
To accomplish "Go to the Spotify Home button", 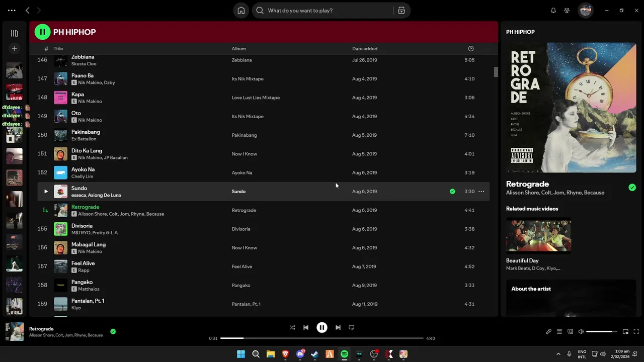I will coord(241,11).
